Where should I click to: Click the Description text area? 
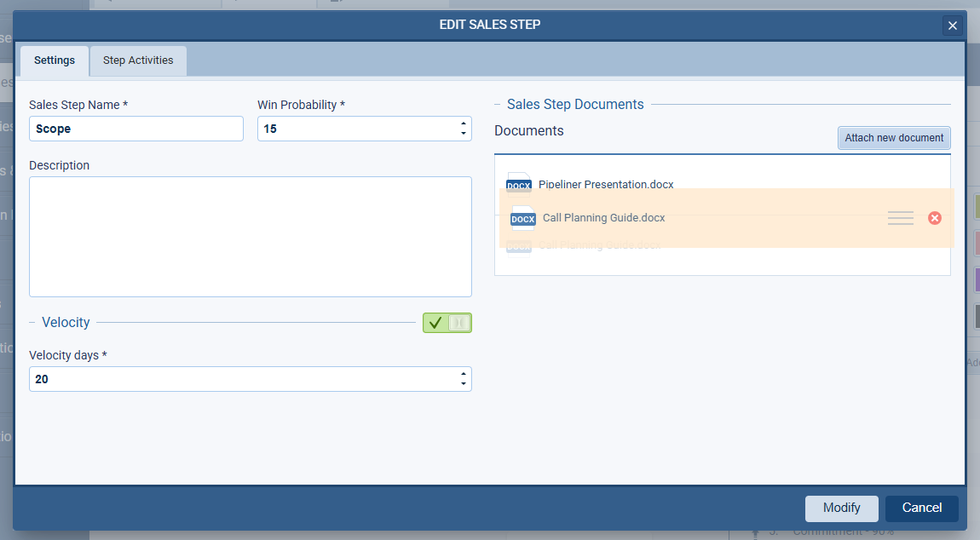tap(250, 236)
